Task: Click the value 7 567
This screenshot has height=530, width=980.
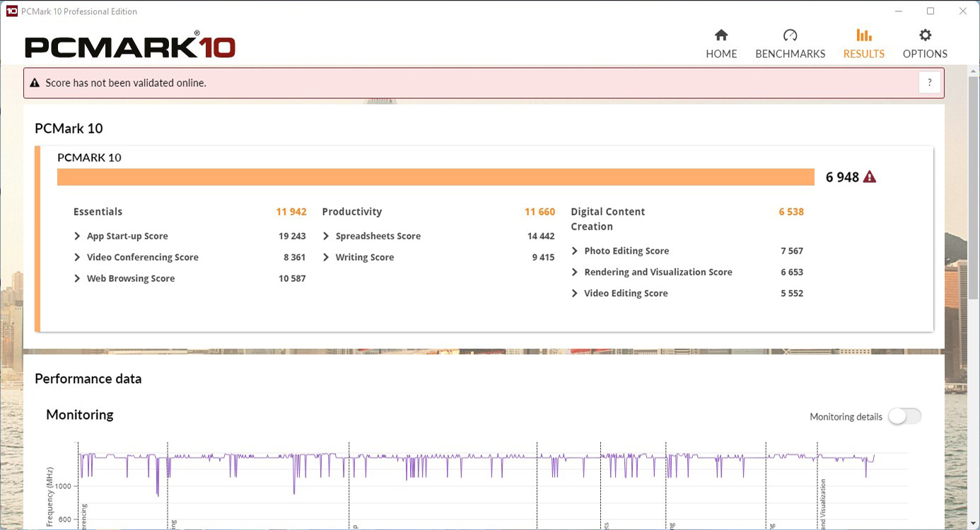Action: click(x=792, y=251)
